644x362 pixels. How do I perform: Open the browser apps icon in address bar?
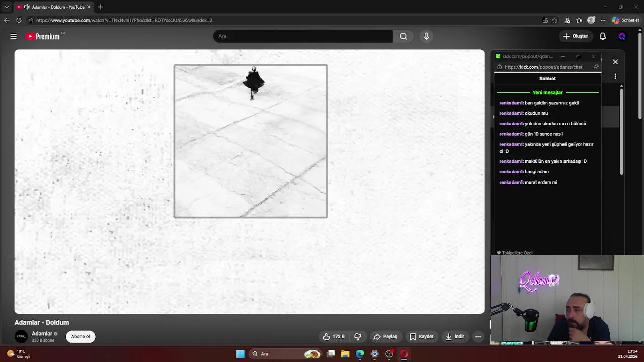coord(545,20)
